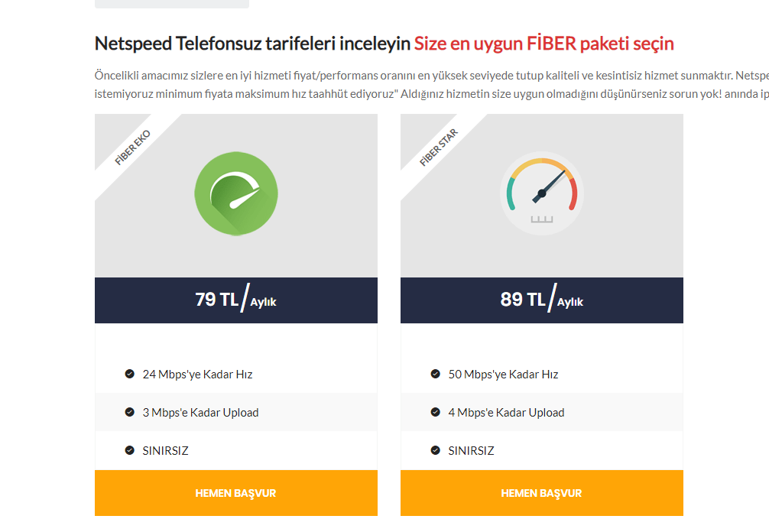Click checkmark icon beside SINIRSIZ in Fiber Eko
The height and width of the screenshot is (532, 769).
[x=129, y=450]
